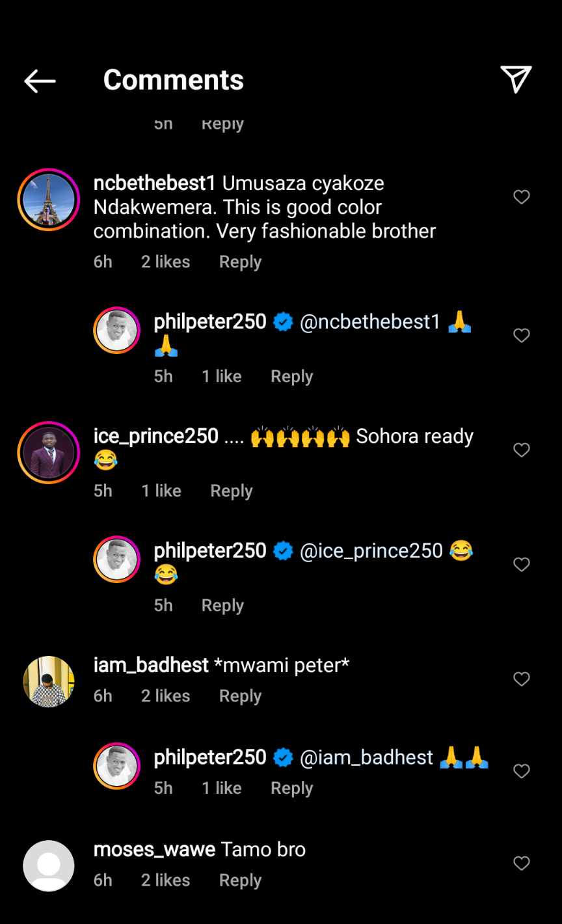Image resolution: width=562 pixels, height=924 pixels.
Task: Tap the paper plane share icon
Action: (516, 79)
